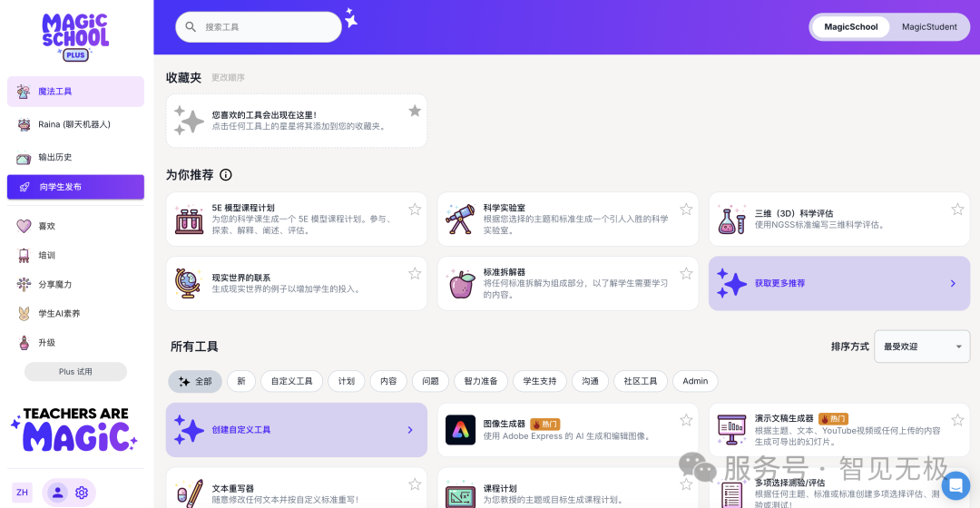Click the Magic School Plus logo
The width and height of the screenshot is (980, 508).
[75, 37]
